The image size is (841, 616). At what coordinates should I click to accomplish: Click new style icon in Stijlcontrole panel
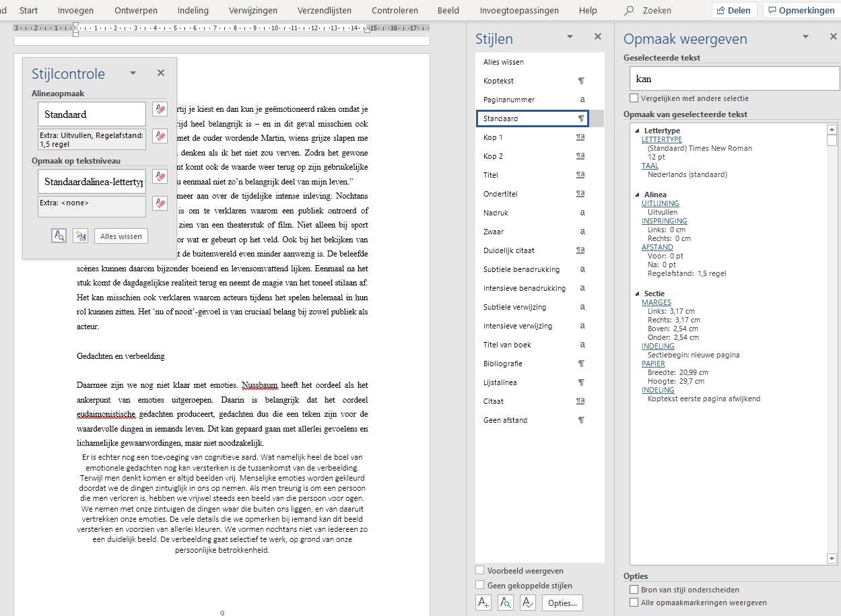(80, 236)
